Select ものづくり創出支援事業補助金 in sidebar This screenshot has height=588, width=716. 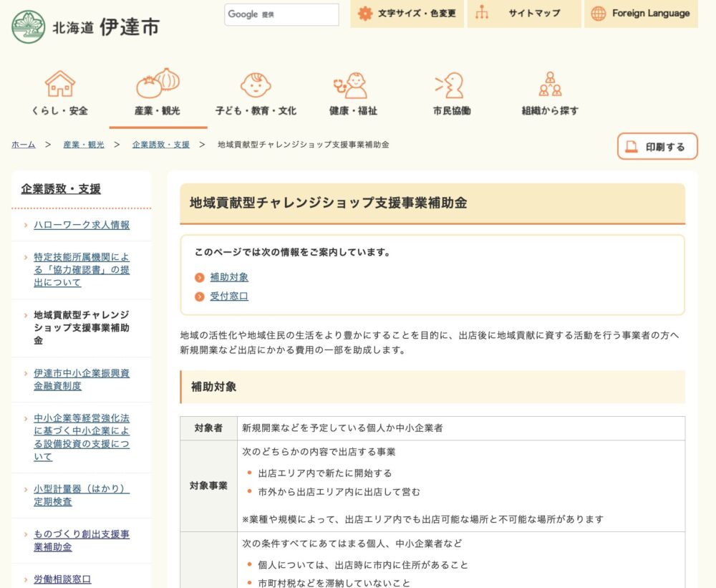(82, 541)
